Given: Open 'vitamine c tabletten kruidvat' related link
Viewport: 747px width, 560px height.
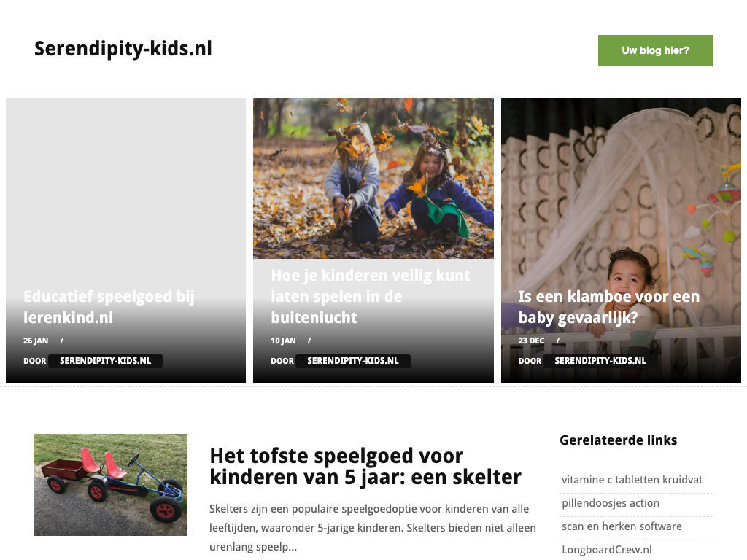Looking at the screenshot, I should (632, 480).
